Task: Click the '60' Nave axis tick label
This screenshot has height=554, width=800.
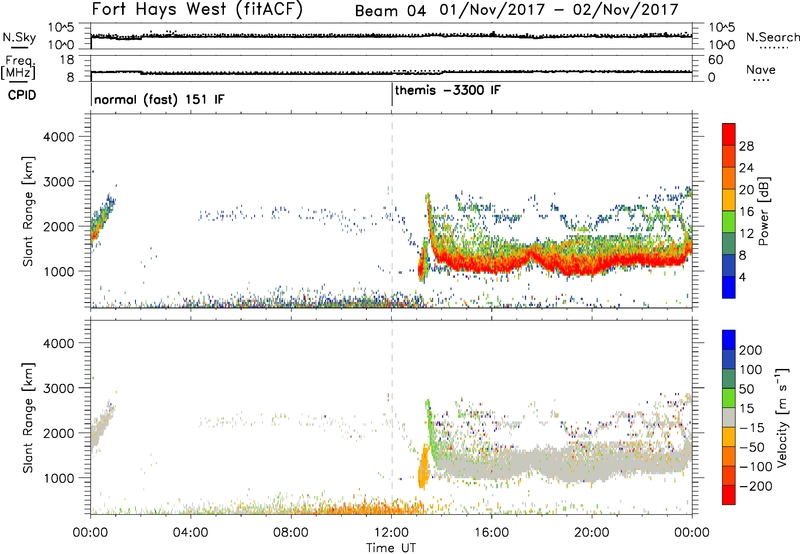Action: pyautogui.click(x=715, y=60)
